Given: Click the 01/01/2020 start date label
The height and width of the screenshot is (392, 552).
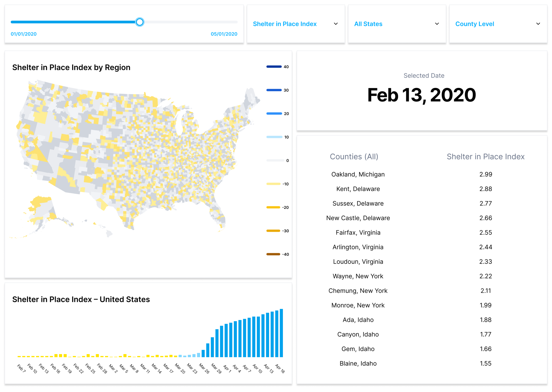Looking at the screenshot, I should [24, 34].
